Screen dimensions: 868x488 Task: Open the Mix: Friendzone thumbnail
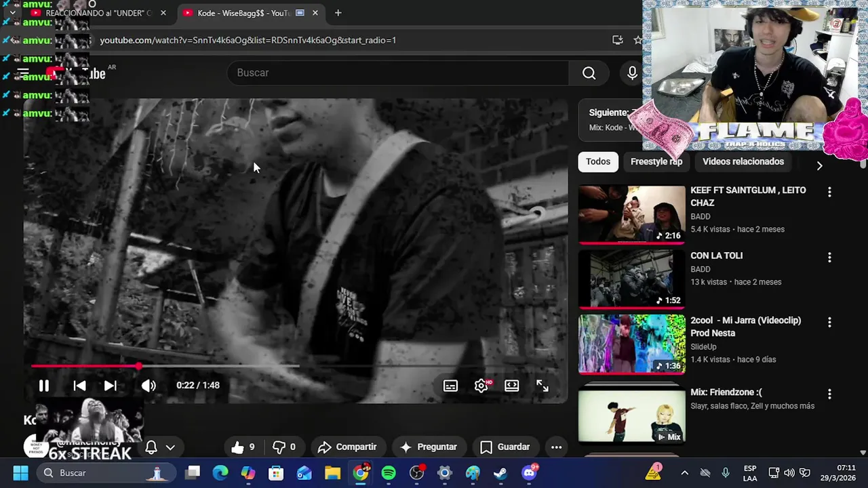tap(631, 415)
